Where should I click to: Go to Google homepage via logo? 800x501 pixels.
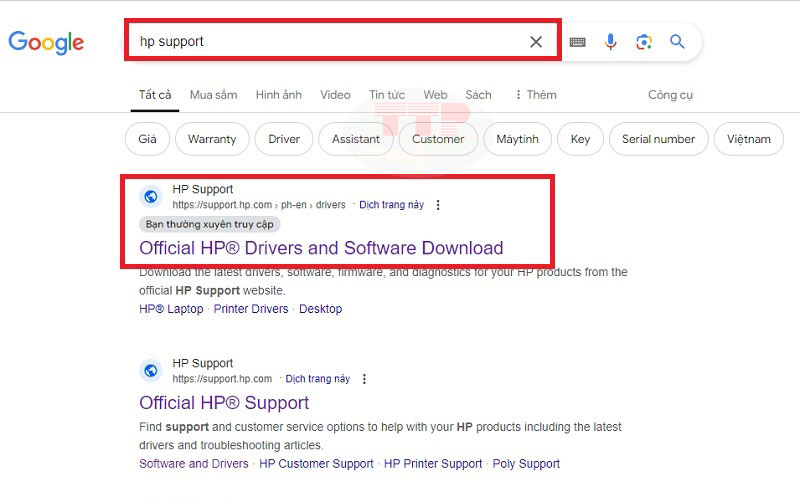pos(46,42)
